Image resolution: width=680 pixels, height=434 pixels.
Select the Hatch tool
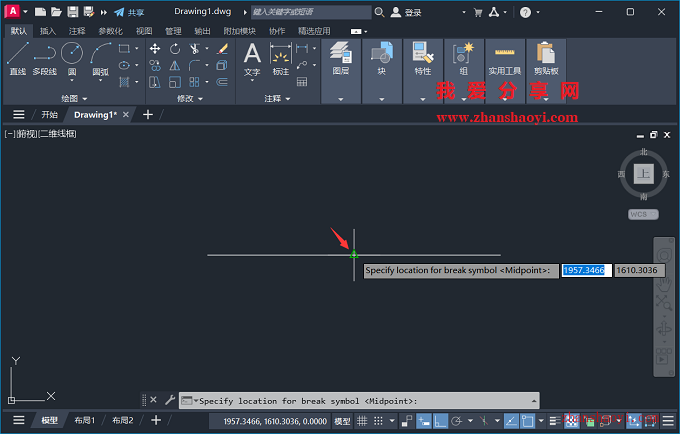(124, 82)
